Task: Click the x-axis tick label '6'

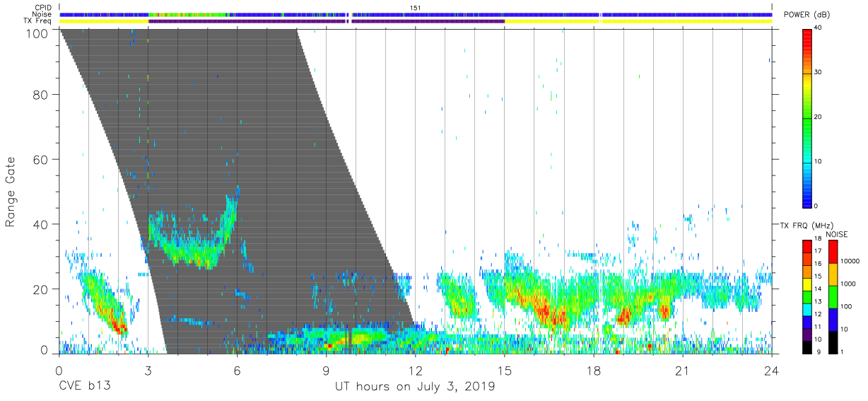Action: (x=237, y=370)
